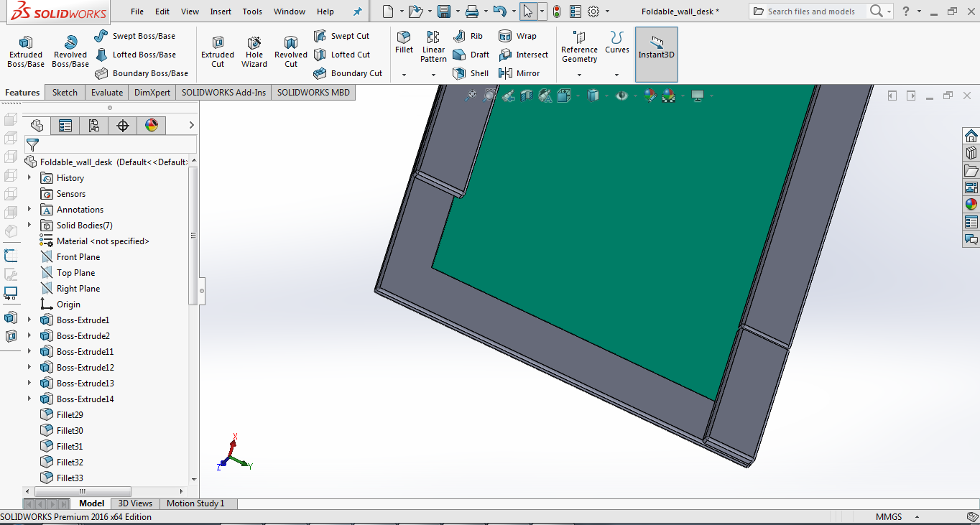Use the Intersect feature tool

pyautogui.click(x=523, y=55)
